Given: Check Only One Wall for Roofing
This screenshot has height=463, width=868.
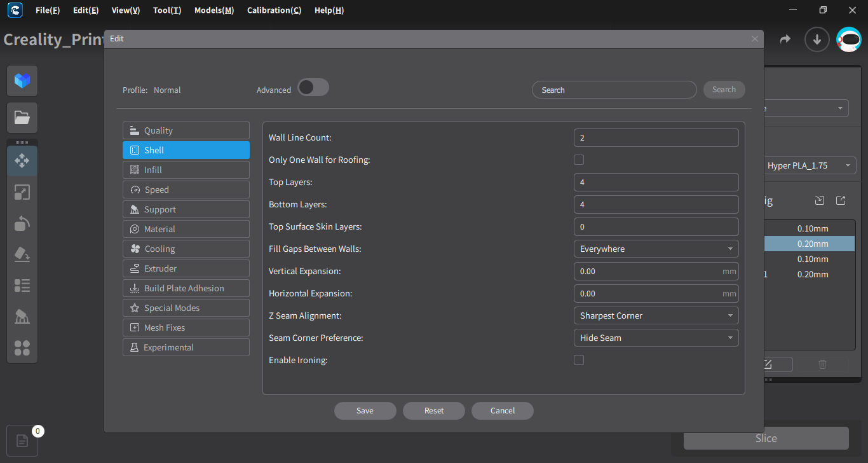Looking at the screenshot, I should point(579,160).
